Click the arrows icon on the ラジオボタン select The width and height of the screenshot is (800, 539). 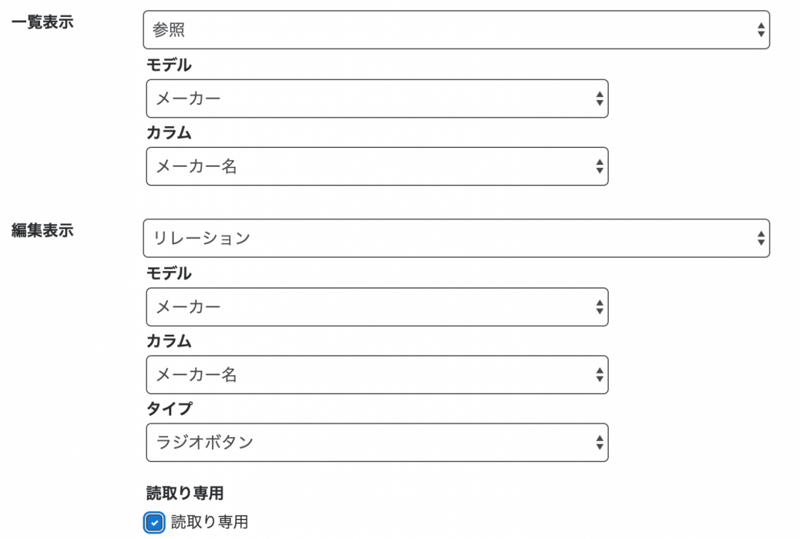tap(599, 442)
